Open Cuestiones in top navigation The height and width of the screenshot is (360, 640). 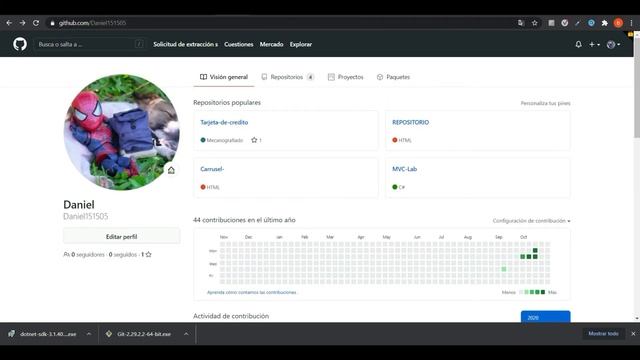(238, 44)
